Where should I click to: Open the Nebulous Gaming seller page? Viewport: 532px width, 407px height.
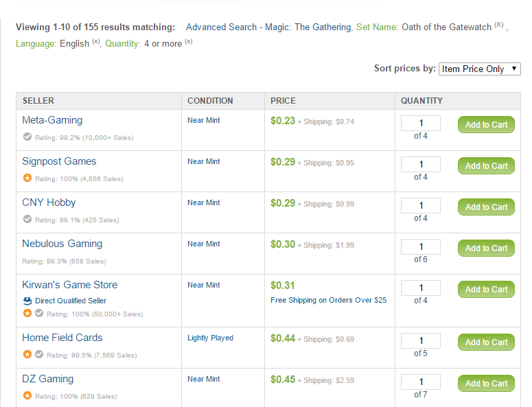click(x=62, y=244)
